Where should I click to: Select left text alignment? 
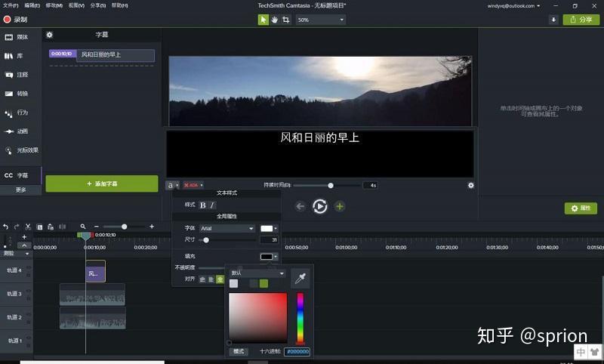pyautogui.click(x=202, y=279)
